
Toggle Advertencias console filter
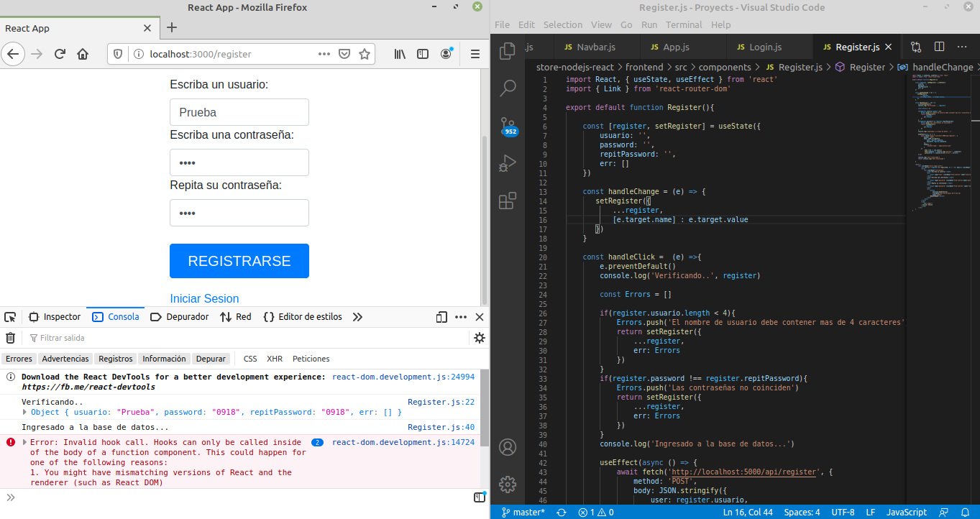[x=65, y=359]
